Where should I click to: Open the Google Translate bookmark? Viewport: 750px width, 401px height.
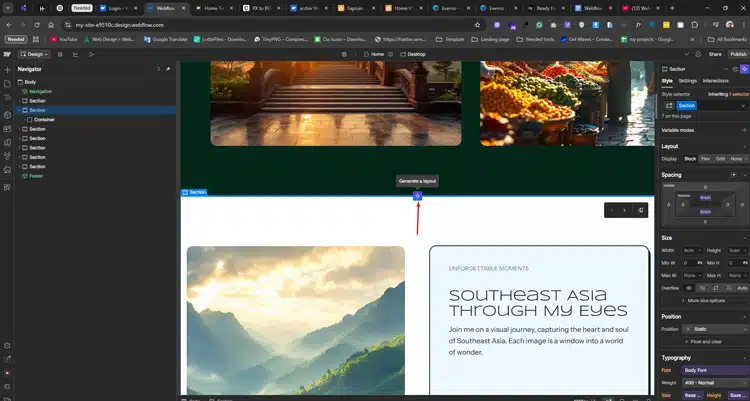coord(165,39)
